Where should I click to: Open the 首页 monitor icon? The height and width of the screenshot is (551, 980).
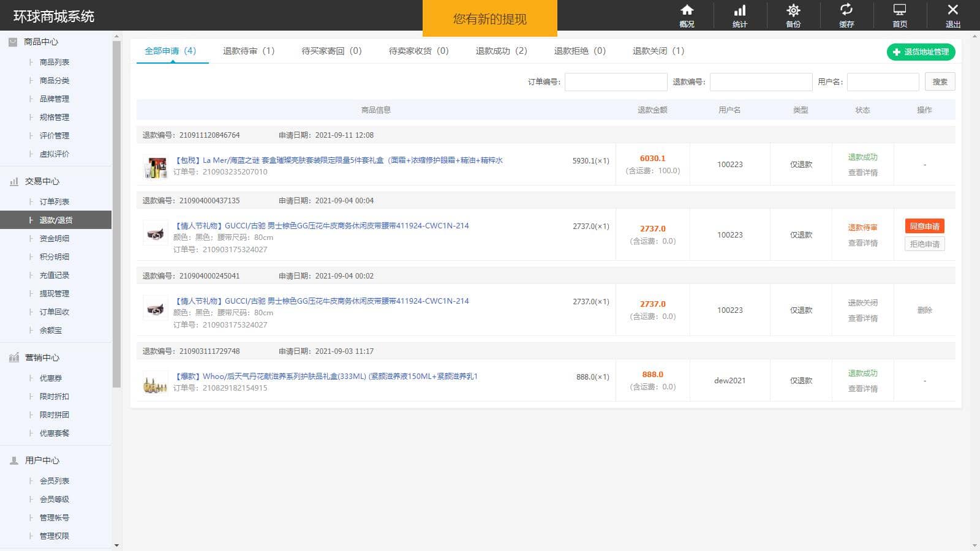pyautogui.click(x=900, y=10)
